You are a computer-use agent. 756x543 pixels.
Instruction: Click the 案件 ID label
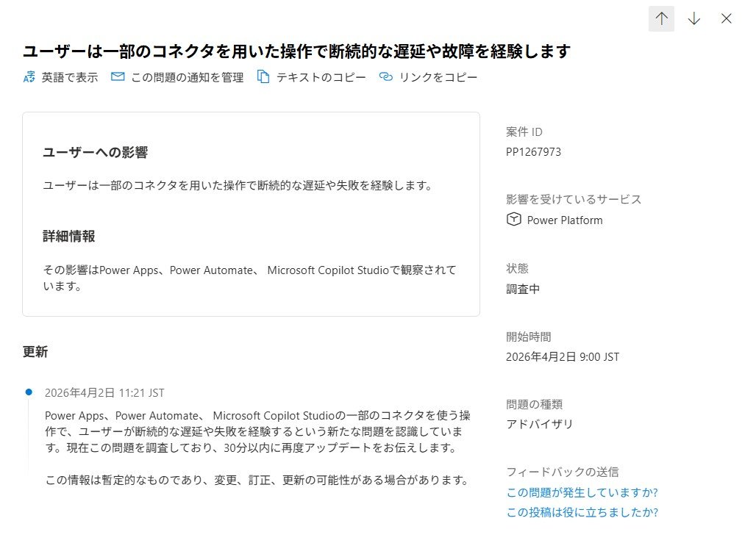(x=524, y=132)
